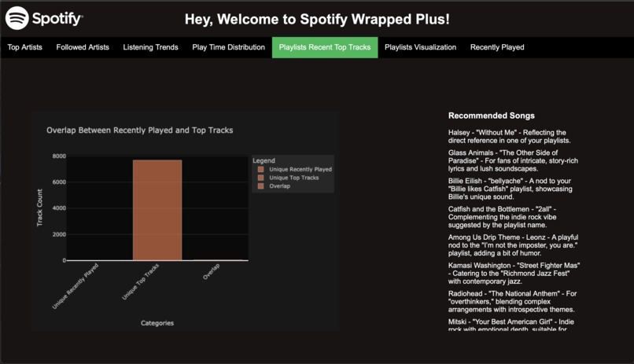Screen dimensions: 634x364
Task: Click the chart title Overlap Between Recently Played
Action: click(139, 130)
